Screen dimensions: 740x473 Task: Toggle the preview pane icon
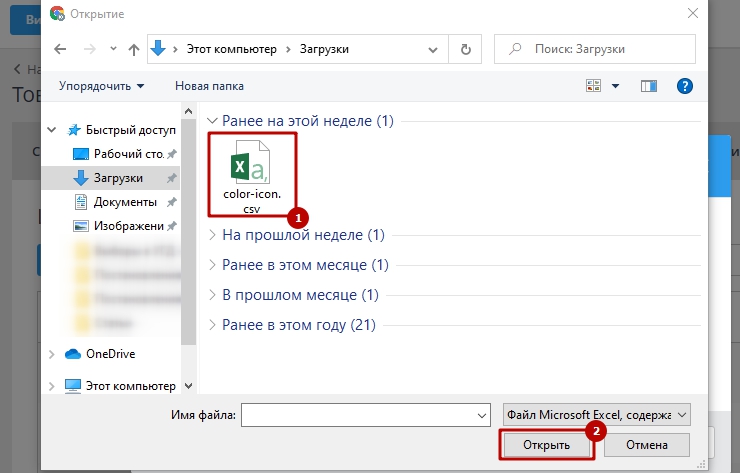[648, 86]
